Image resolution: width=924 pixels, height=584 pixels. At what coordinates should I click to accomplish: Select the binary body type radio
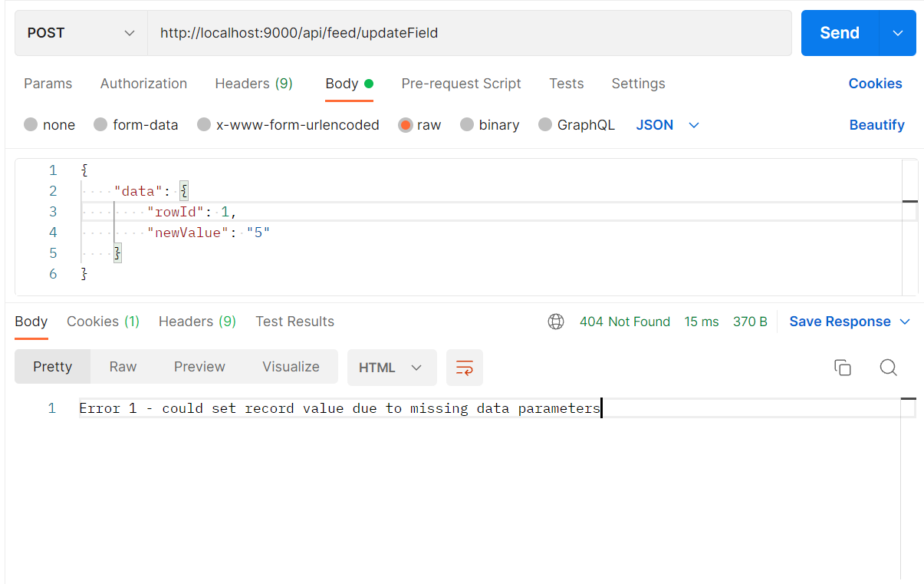pyautogui.click(x=467, y=125)
